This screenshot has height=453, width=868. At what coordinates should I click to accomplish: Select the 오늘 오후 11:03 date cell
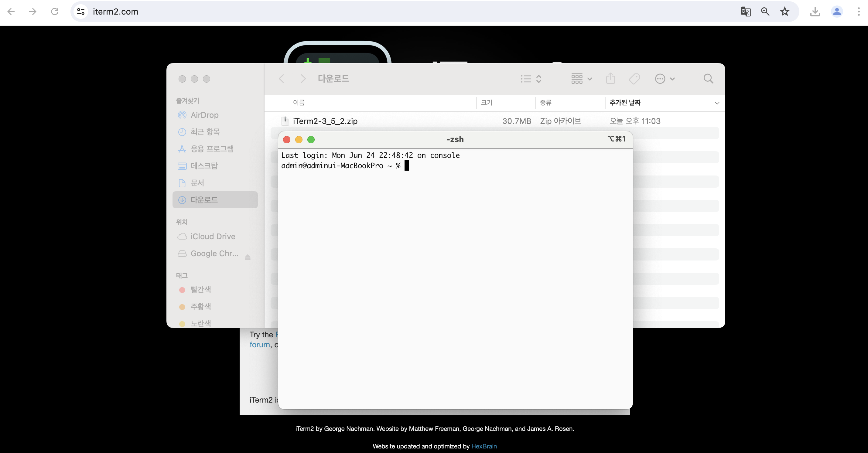point(635,121)
